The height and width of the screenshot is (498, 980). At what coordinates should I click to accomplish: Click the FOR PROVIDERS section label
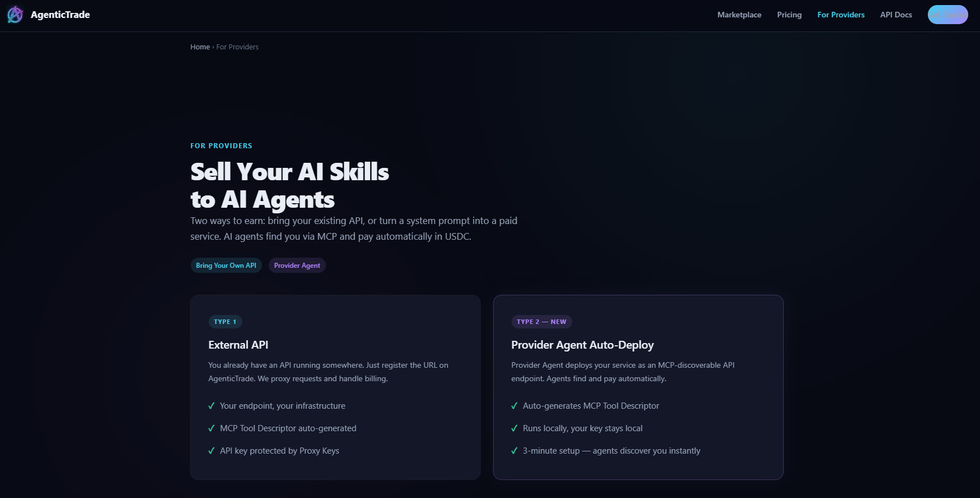221,146
